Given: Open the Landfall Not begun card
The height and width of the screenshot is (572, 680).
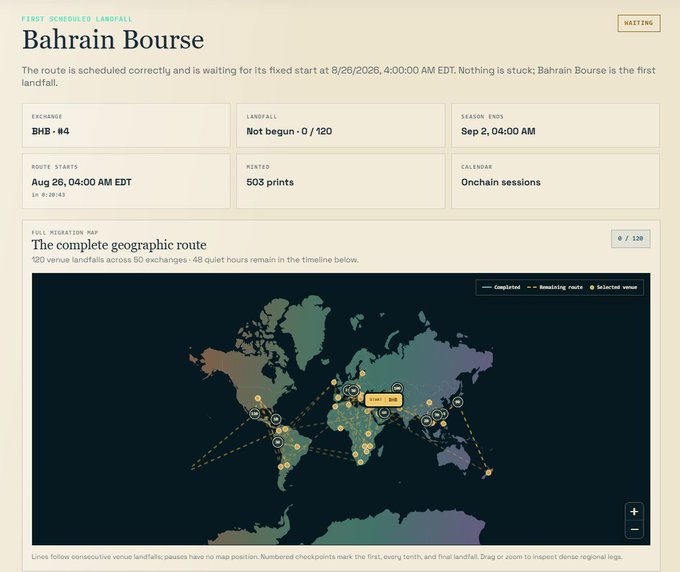Looking at the screenshot, I should 341,125.
